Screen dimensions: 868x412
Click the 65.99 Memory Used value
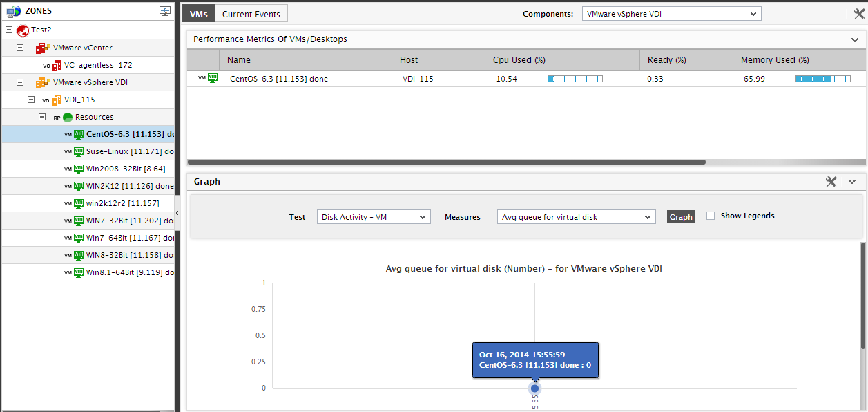coord(754,79)
